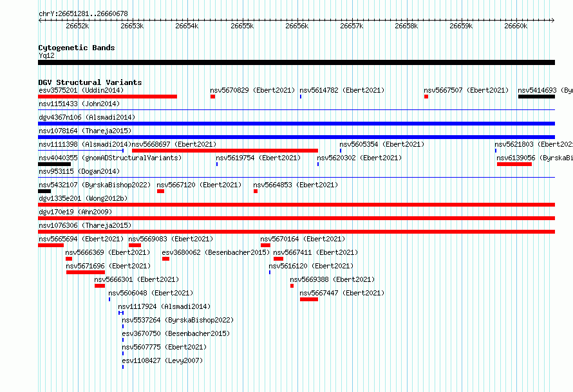Click the nsv5666301 (Ebert2021) label
The image size is (573, 392).
(x=136, y=279)
